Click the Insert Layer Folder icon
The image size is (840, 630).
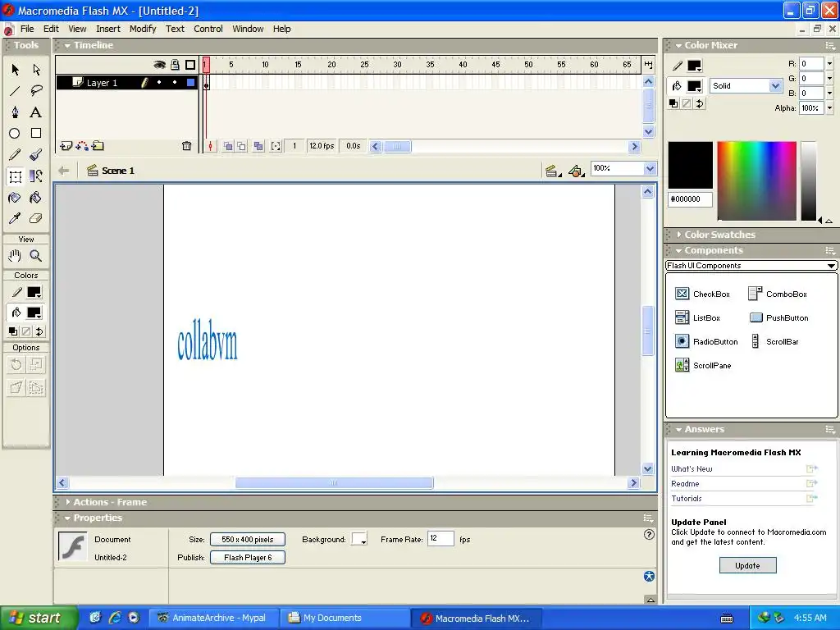click(x=98, y=146)
